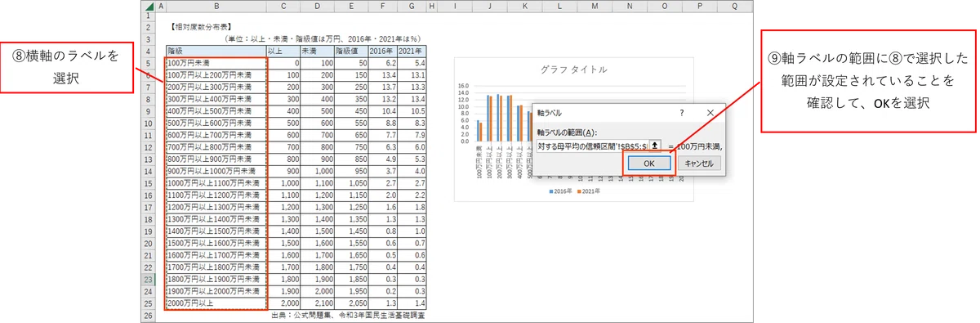Click the cell 200万円以上300万円未満

(x=216, y=87)
